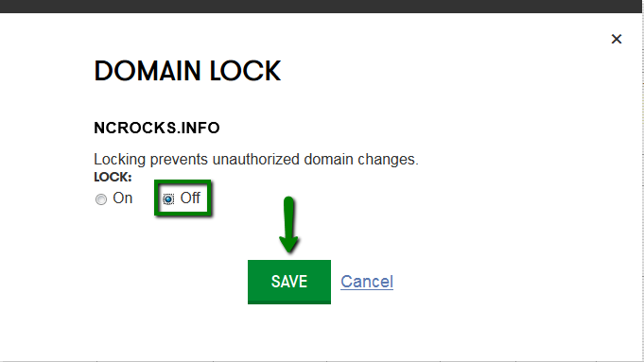
Task: Click the word "unauthorized" in description
Action: [256, 159]
